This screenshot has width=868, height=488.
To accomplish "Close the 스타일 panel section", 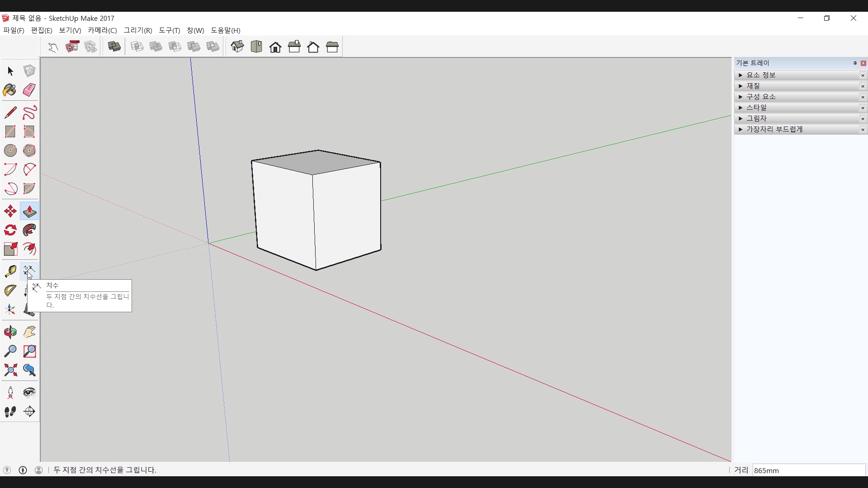I will click(x=863, y=108).
